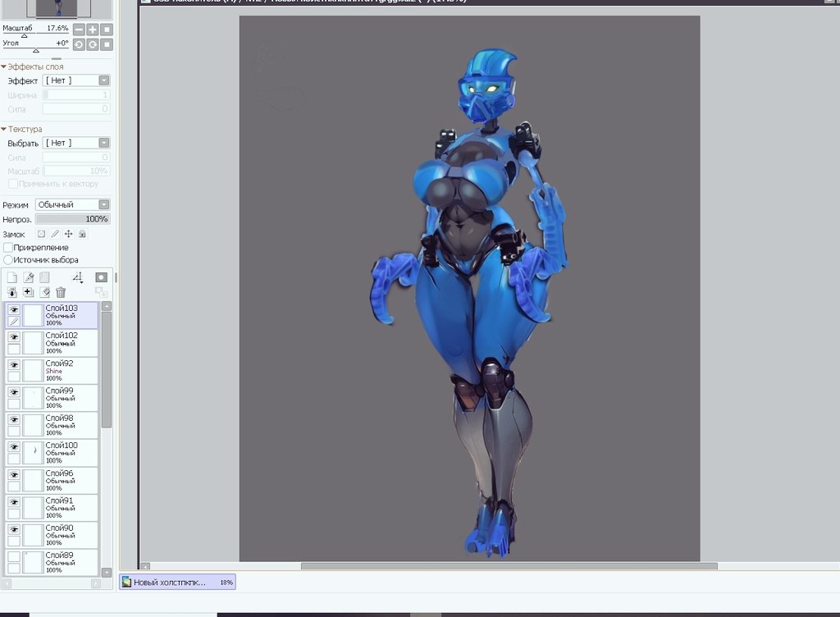The width and height of the screenshot is (840, 617).
Task: Hide layer Слой91 with its eye icon
Action: click(14, 502)
